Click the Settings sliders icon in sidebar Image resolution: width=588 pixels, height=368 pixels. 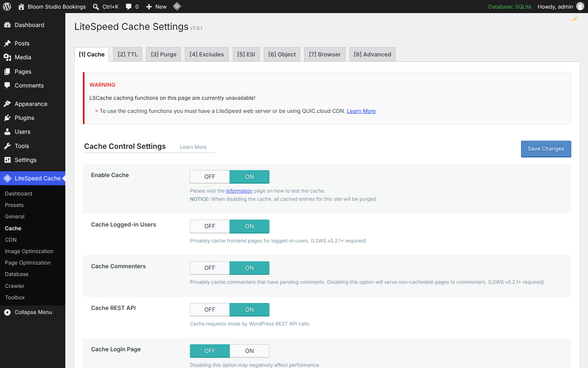coord(7,160)
